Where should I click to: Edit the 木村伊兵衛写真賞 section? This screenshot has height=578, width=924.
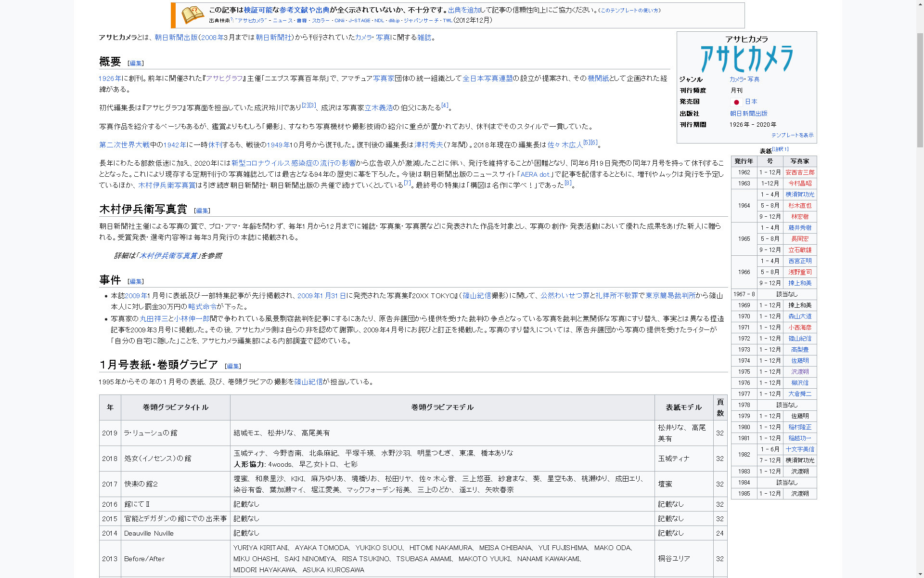coord(202,210)
